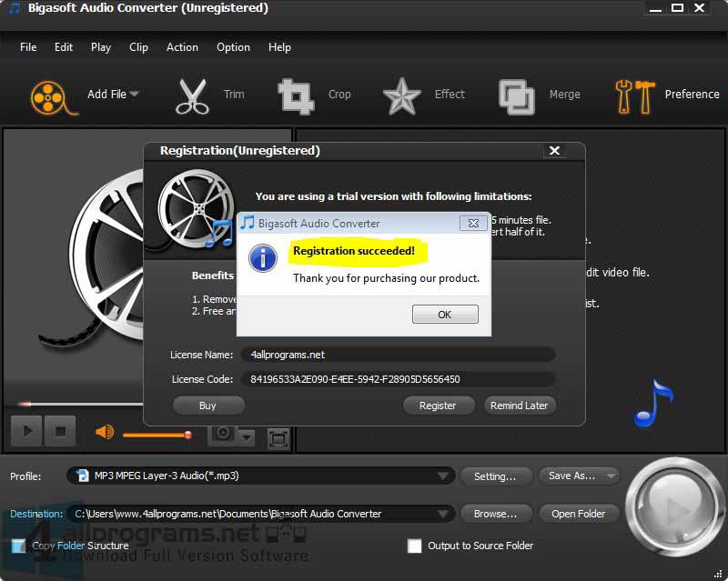Minimize the Bigasoft Audio Converter window
The image size is (728, 581).
[655, 9]
